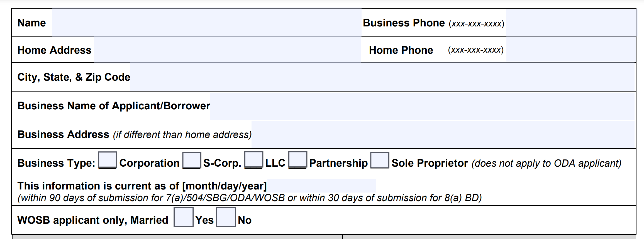Select the Sole Proprietor checkbox
Viewport: 644px width, 239px height.
point(379,161)
